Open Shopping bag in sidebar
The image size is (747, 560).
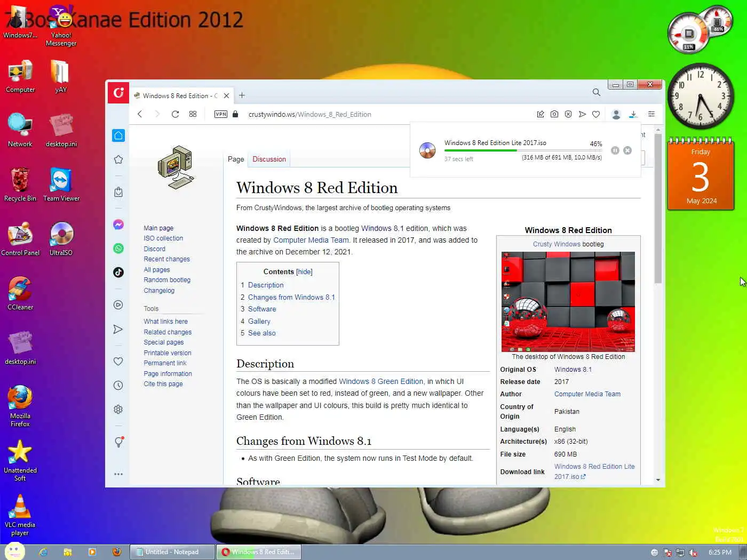[x=118, y=192]
